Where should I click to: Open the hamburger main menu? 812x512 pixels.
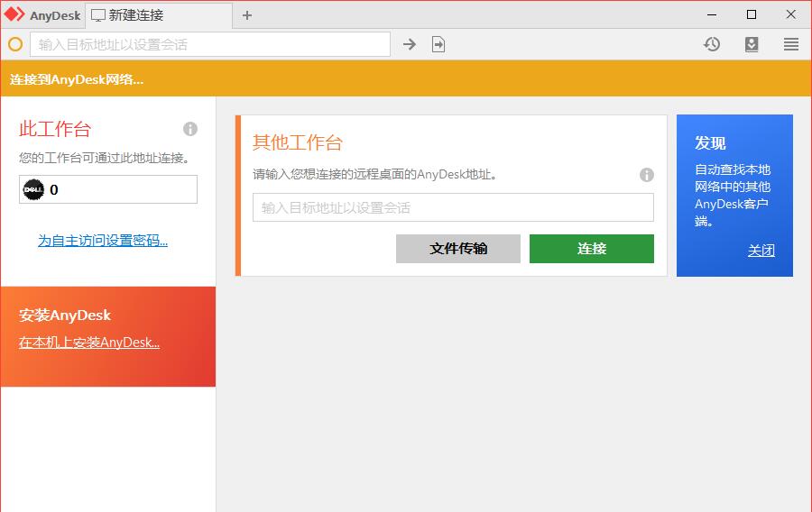pyautogui.click(x=790, y=44)
